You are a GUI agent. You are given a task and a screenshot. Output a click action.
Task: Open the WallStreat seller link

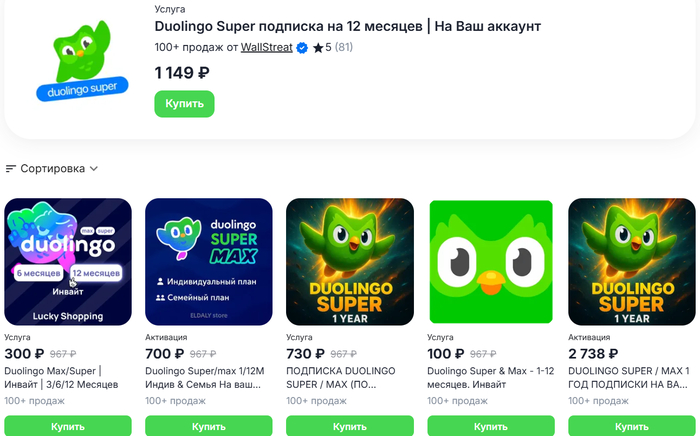266,48
